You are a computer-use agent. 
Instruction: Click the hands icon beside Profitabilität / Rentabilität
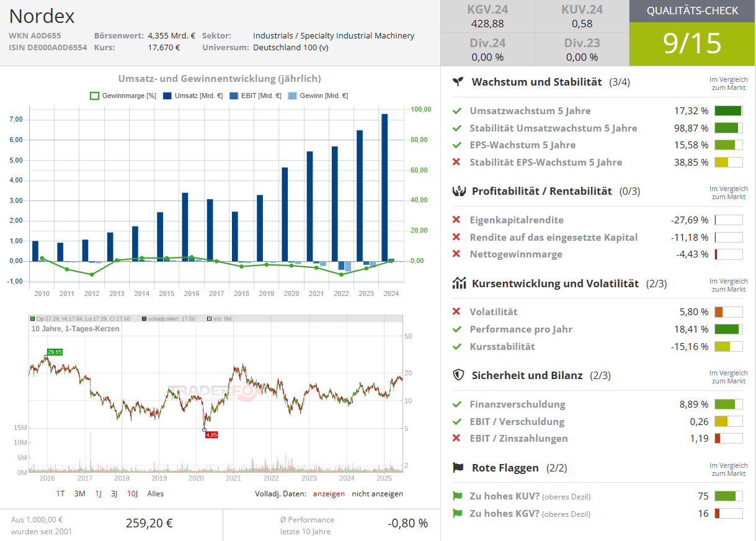458,191
